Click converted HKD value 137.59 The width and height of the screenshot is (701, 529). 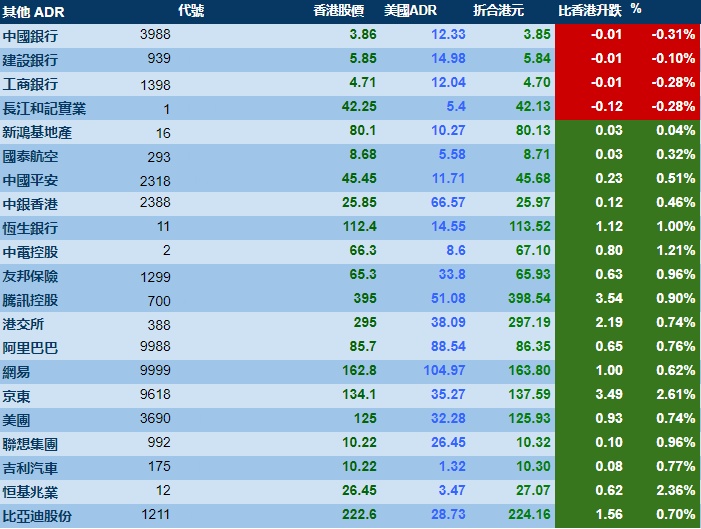coord(530,394)
